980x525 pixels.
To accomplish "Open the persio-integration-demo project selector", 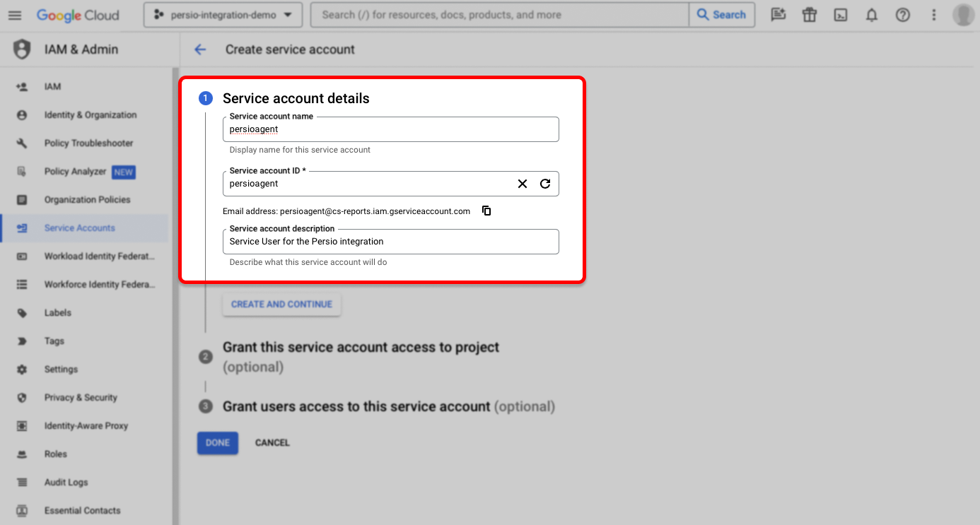I will pyautogui.click(x=223, y=14).
